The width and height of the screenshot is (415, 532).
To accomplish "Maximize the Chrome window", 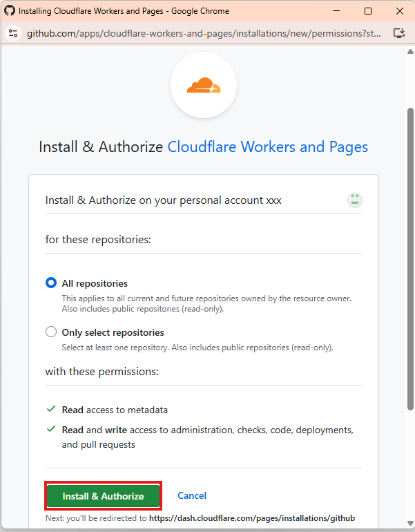I will click(368, 11).
